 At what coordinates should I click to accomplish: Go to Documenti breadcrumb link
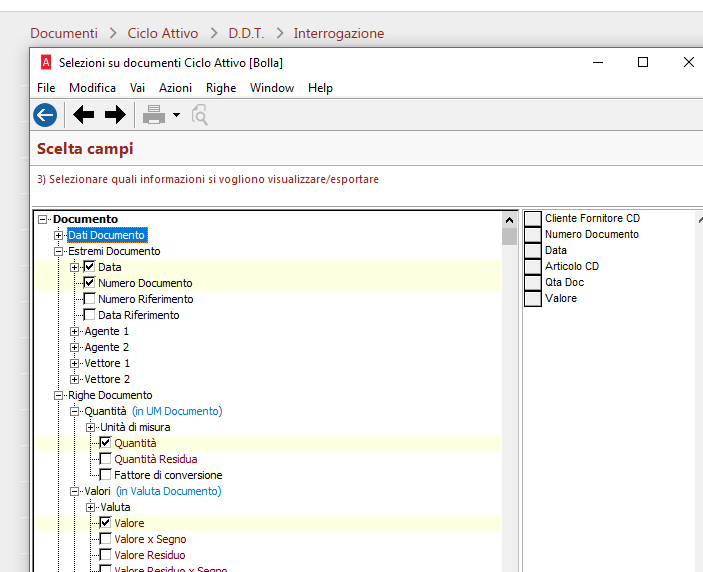click(x=64, y=33)
